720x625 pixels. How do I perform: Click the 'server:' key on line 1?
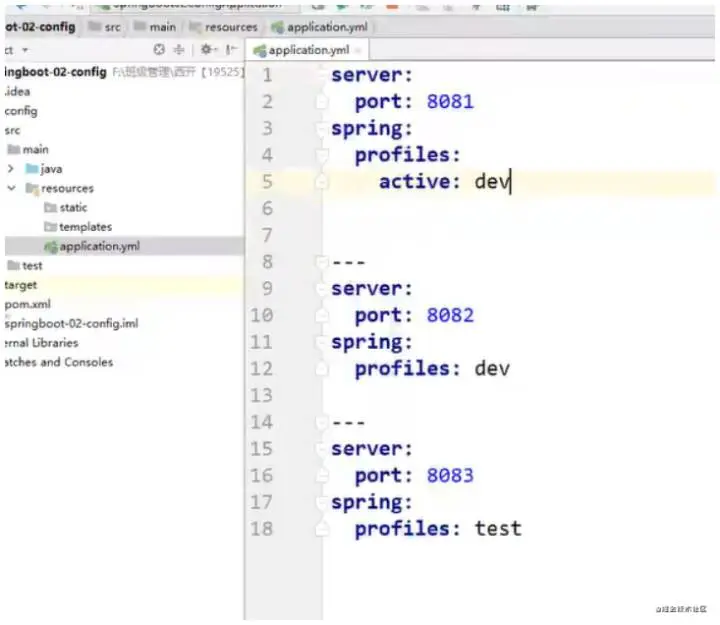pyautogui.click(x=372, y=75)
